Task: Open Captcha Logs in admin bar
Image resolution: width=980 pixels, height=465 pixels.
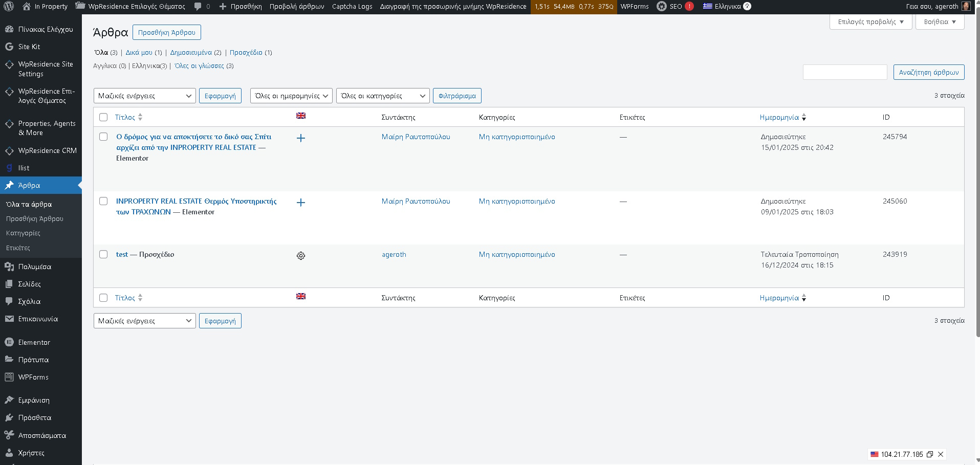Action: click(352, 7)
